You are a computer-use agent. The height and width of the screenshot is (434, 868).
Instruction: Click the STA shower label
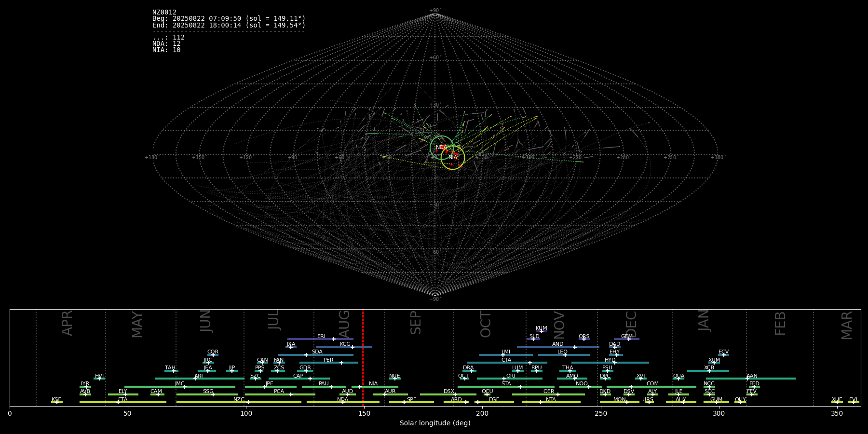click(x=506, y=384)
